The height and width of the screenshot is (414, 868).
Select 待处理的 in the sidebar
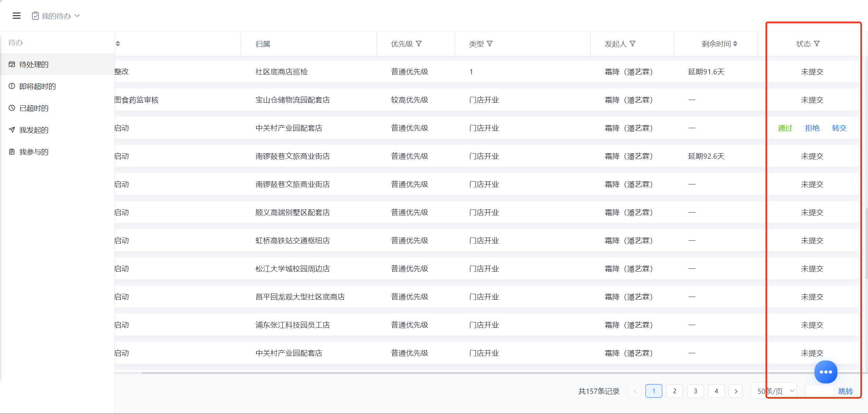pos(57,64)
